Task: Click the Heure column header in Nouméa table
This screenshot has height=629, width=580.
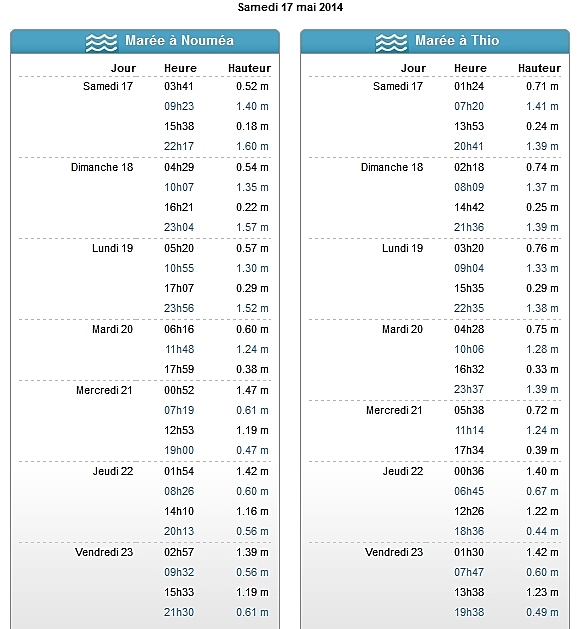Action: (180, 68)
